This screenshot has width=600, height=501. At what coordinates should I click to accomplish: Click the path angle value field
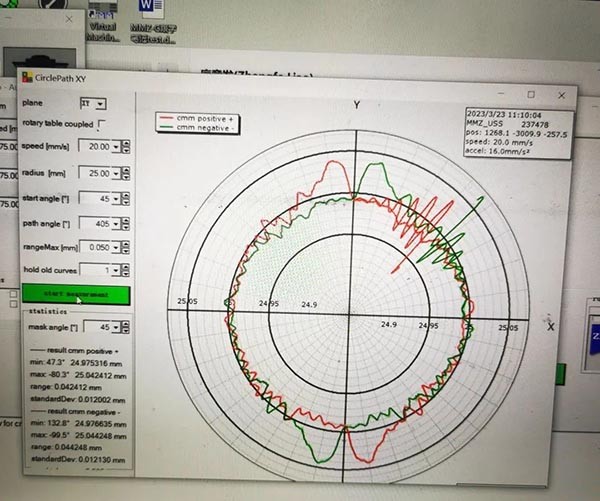(x=96, y=222)
